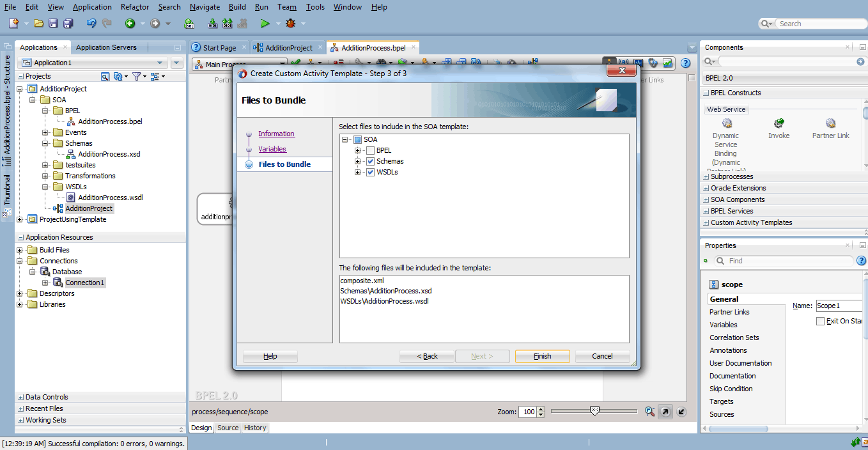Click the green Back navigation arrow

pos(130,24)
